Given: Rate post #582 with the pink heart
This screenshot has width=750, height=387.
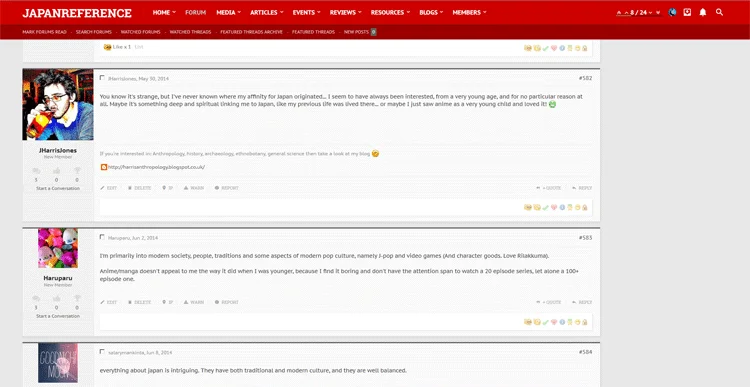Looking at the screenshot, I should point(554,208).
